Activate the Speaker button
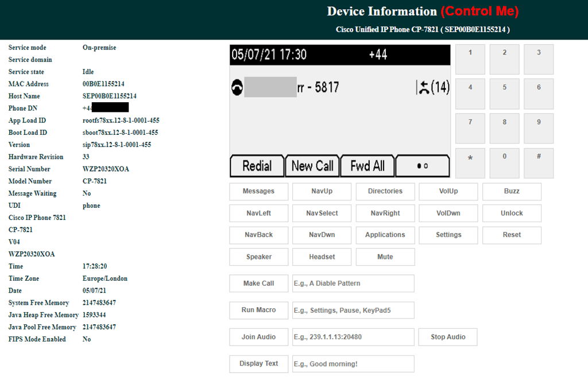588x384 pixels. click(259, 257)
